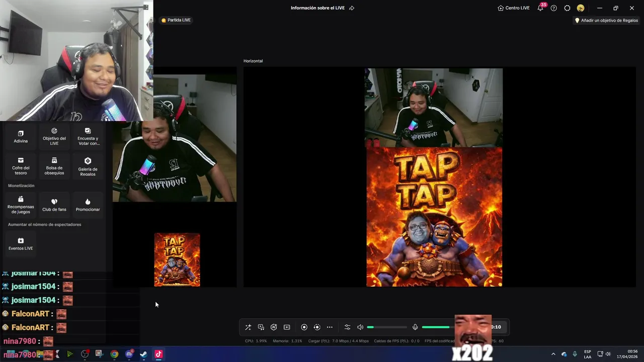
Task: Mute the microphone
Action: point(415,327)
